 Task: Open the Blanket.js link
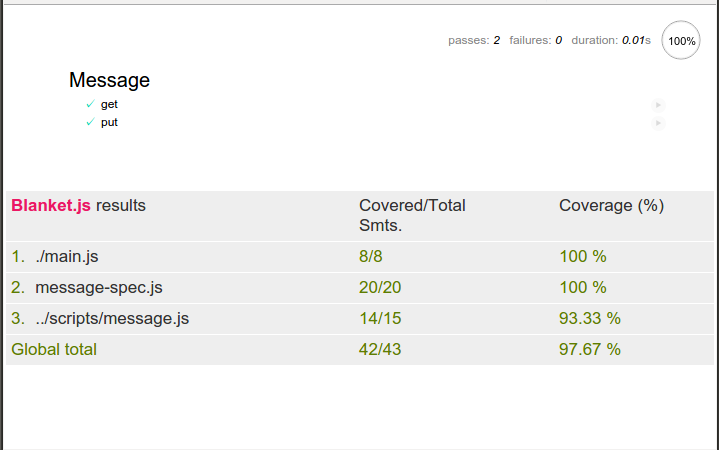point(51,206)
